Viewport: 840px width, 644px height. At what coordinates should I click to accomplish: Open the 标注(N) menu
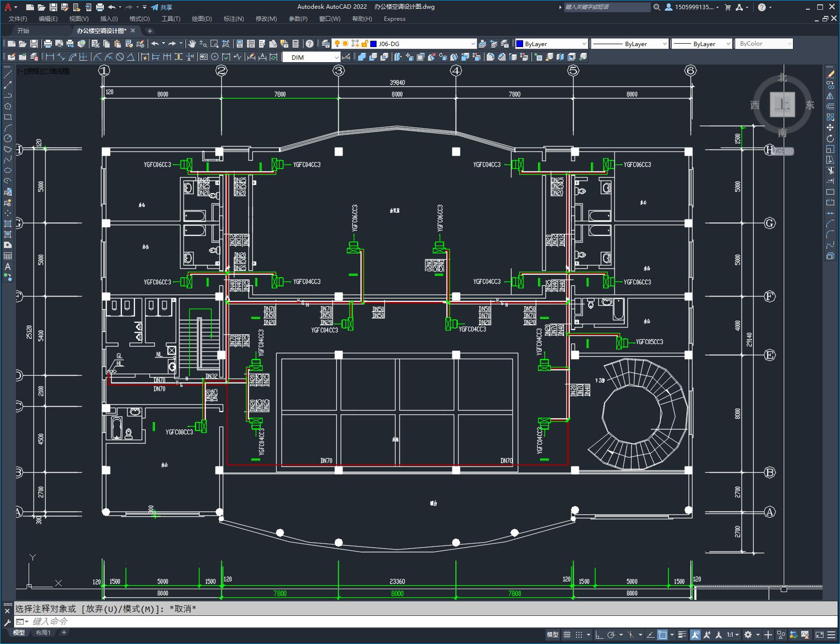click(233, 18)
